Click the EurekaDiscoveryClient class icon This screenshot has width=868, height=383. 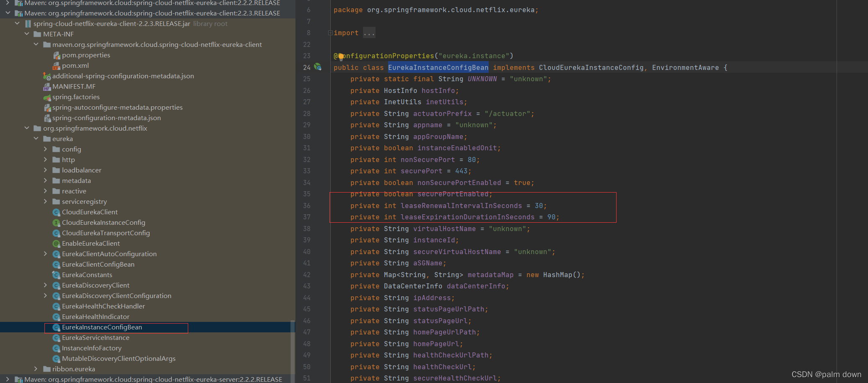[x=56, y=285]
